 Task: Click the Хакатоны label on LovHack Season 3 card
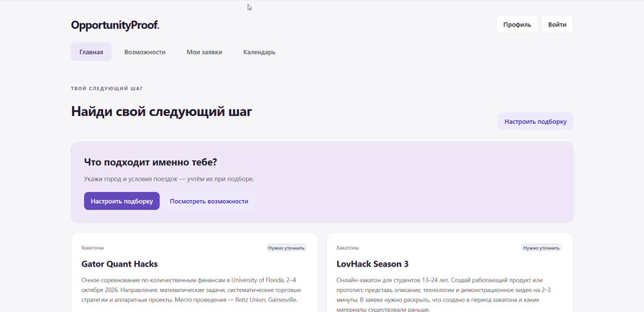[348, 248]
